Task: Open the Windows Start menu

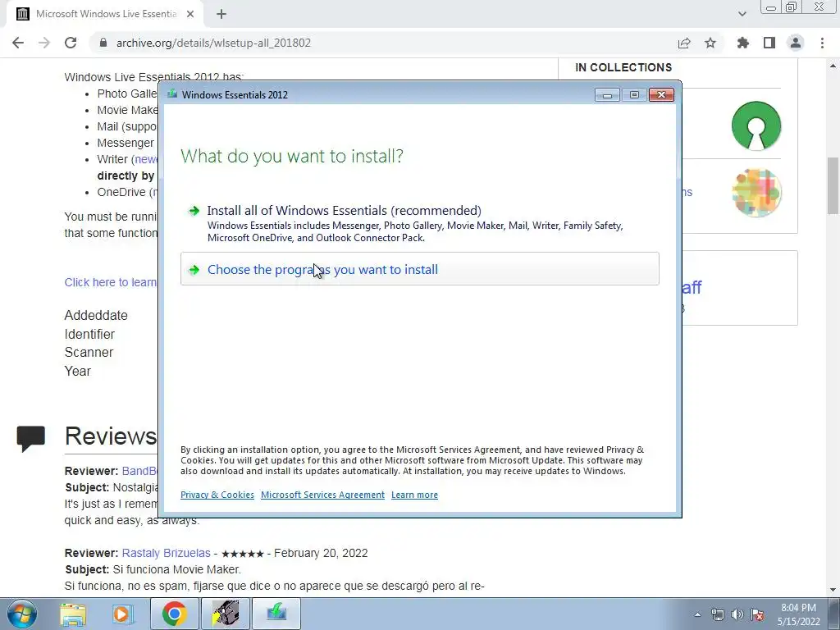Action: pyautogui.click(x=21, y=614)
